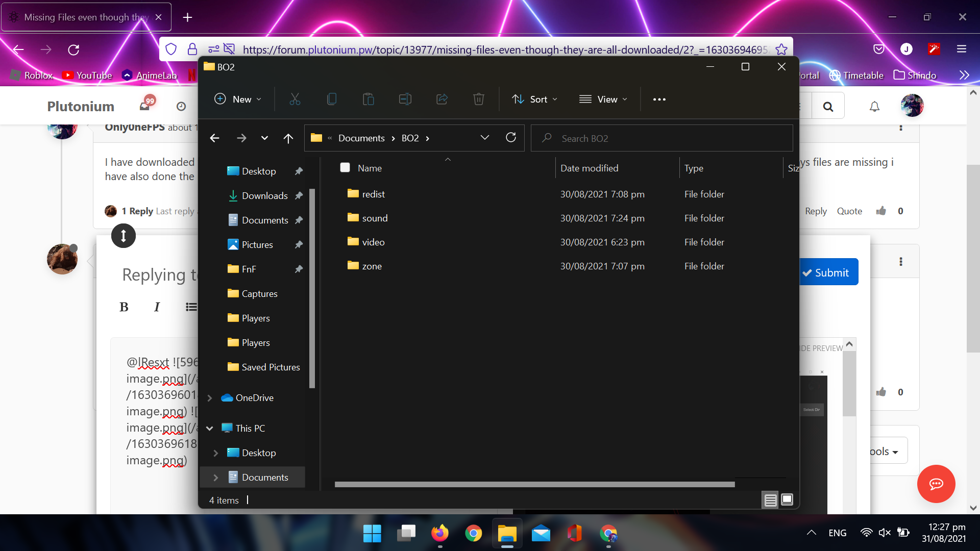Image resolution: width=980 pixels, height=551 pixels.
Task: Click the Delete trash icon in Explorer
Action: point(479,99)
